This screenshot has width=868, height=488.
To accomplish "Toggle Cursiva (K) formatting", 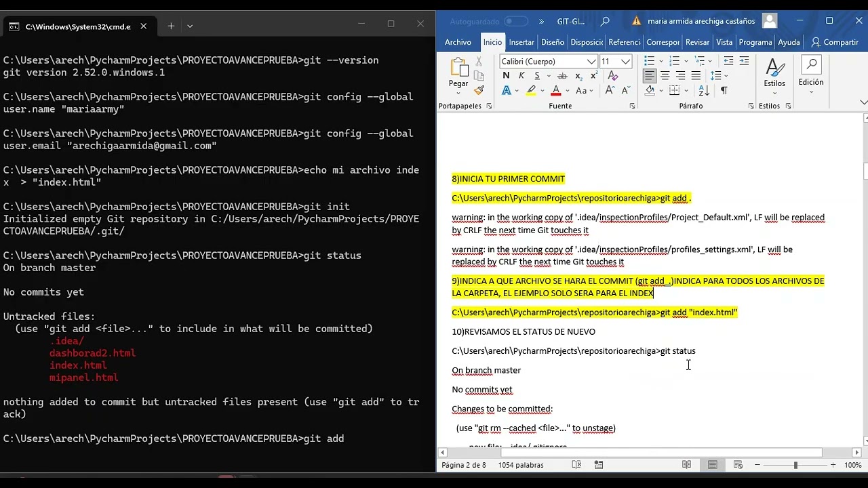I will pos(521,75).
